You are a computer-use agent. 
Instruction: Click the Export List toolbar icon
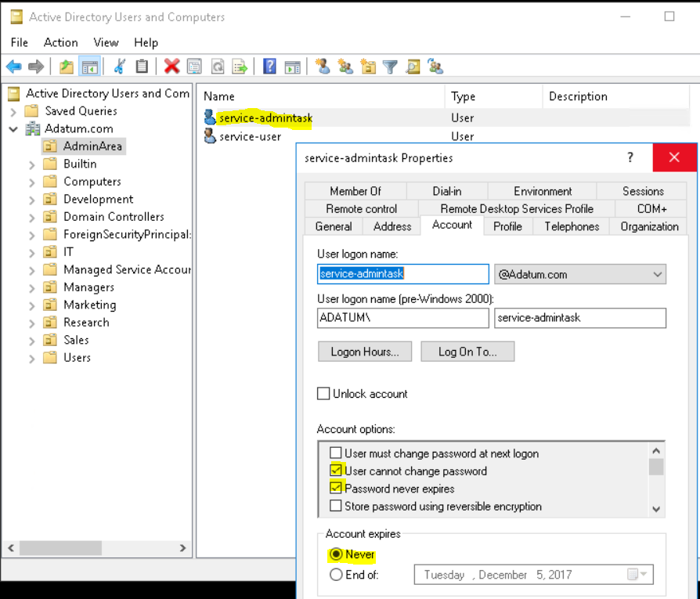pos(240,67)
